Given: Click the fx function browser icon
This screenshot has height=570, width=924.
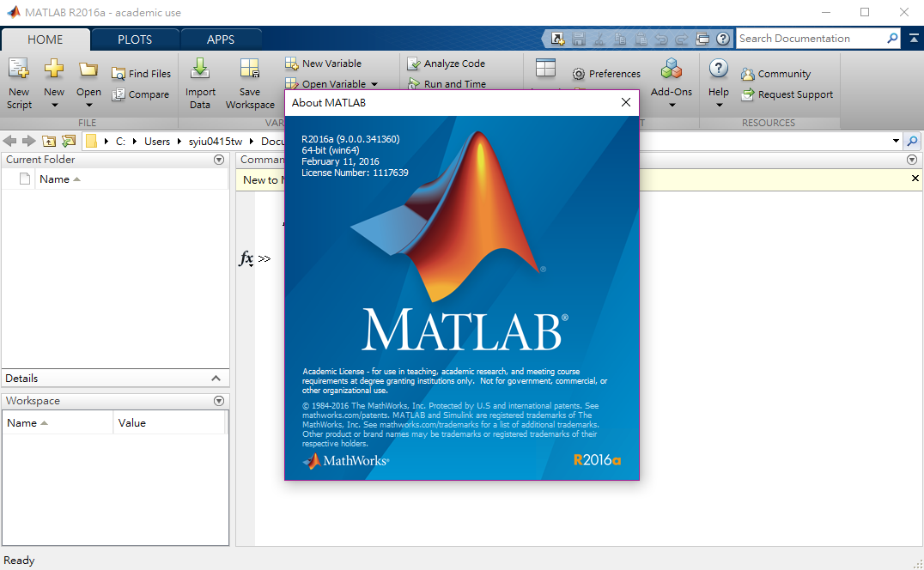Looking at the screenshot, I should pos(246,258).
